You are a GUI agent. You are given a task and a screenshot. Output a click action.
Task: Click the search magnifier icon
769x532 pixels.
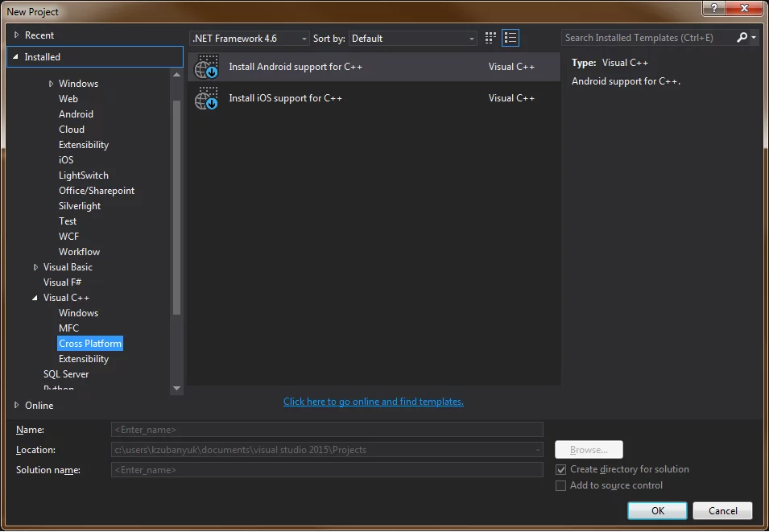[x=742, y=38]
